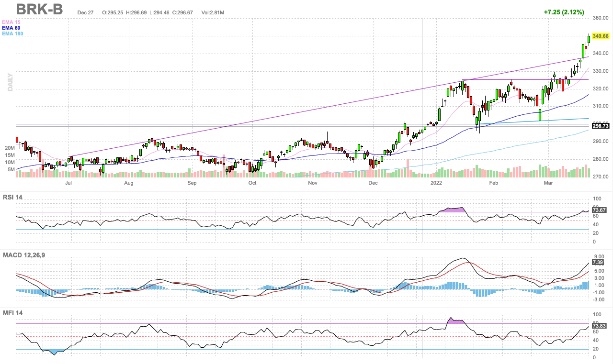Click the DAILY timeframe label

click(9, 82)
